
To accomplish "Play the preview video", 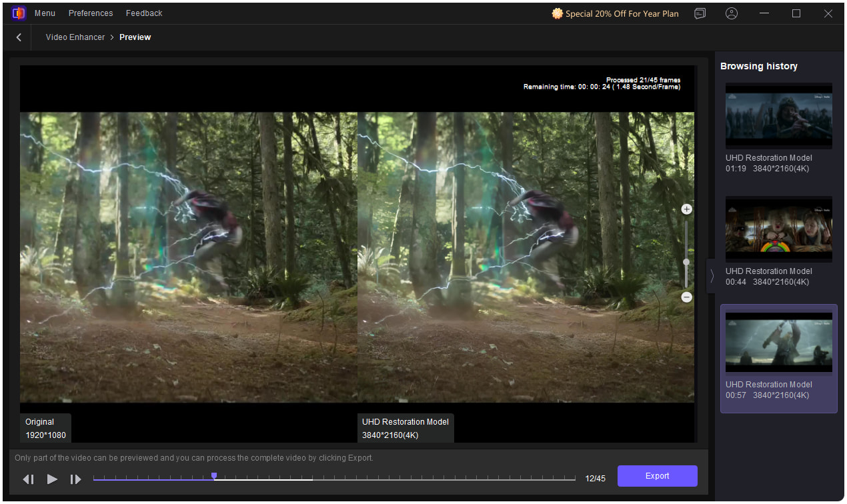I will (52, 479).
